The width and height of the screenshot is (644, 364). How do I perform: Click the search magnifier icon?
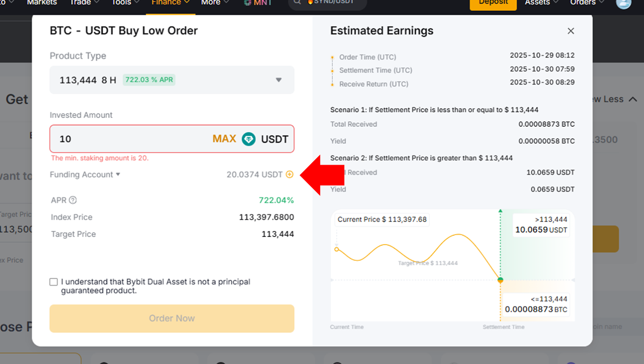[297, 2]
